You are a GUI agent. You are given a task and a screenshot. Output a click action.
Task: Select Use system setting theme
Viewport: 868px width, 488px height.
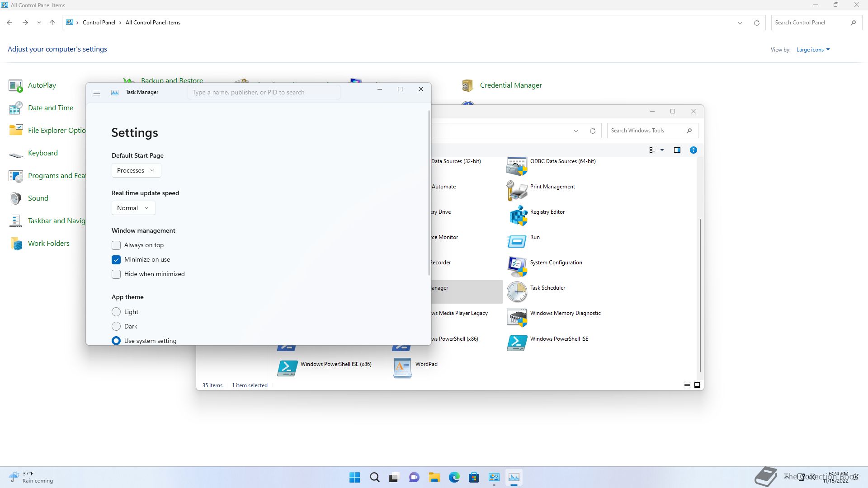point(116,341)
